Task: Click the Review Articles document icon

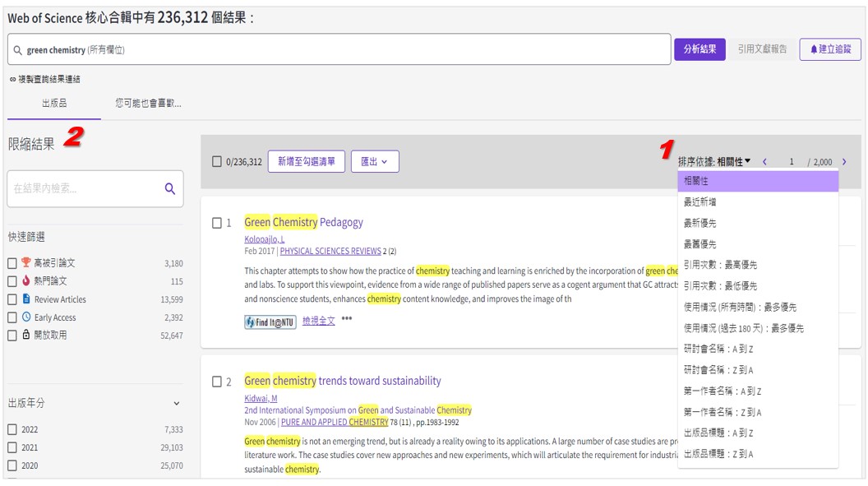Action: coord(26,299)
